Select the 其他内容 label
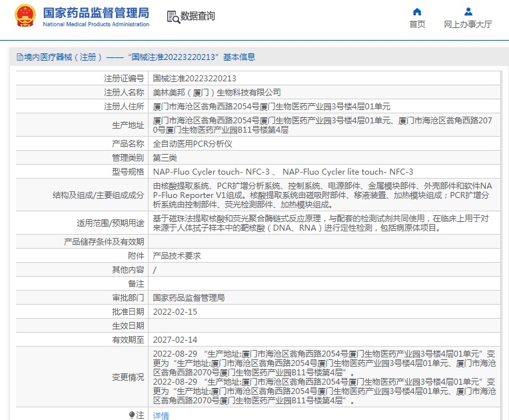 tap(128, 269)
